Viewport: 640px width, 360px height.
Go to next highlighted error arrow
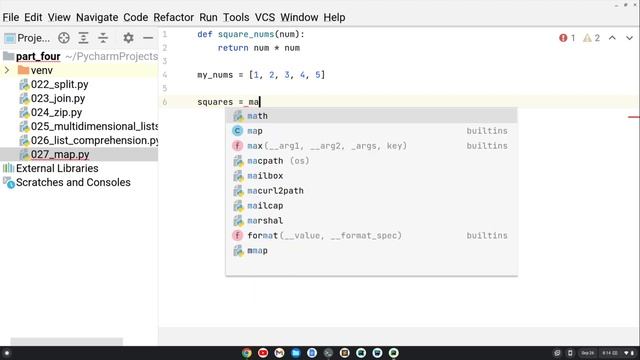(x=629, y=38)
